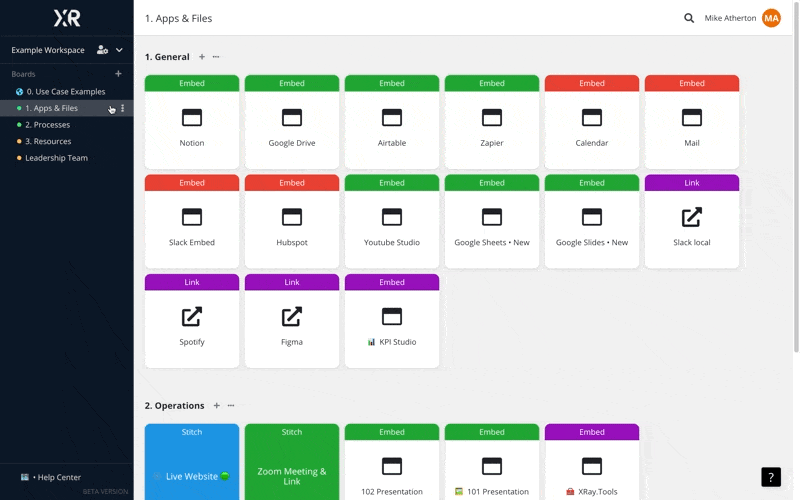Open the XRay.Tools window icon
Viewport: 800px width, 500px height.
coord(592,466)
